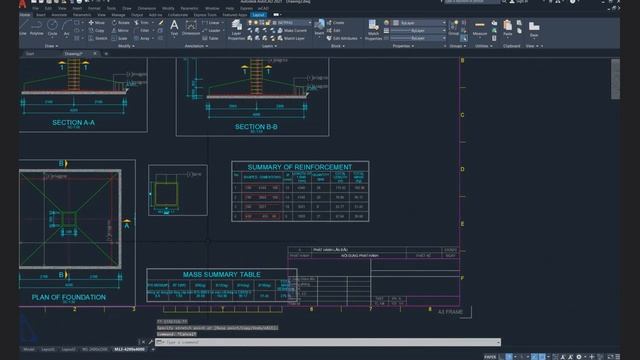
Task: Click Edit block button
Action: pyautogui.click(x=333, y=31)
